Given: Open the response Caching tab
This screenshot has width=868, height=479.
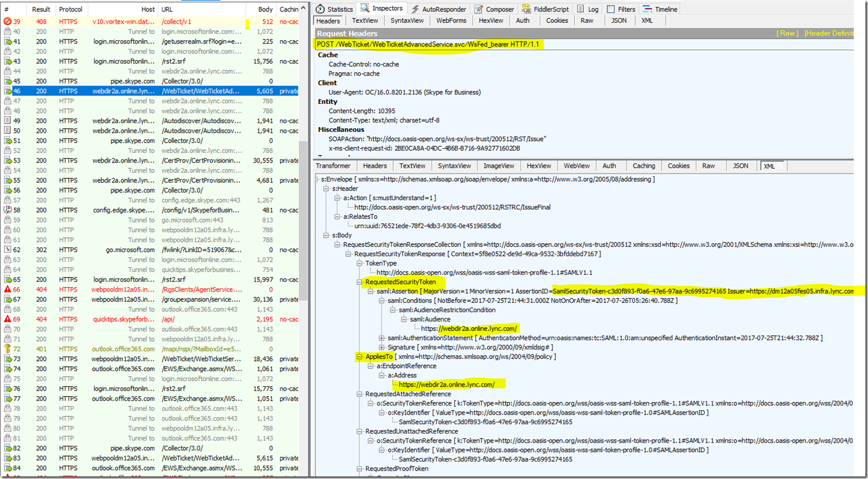Looking at the screenshot, I should tap(644, 166).
